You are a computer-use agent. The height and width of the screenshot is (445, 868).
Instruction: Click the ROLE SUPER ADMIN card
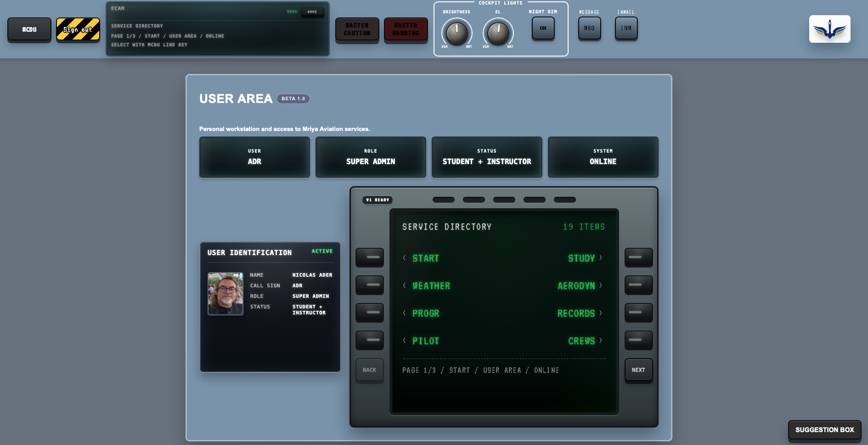coord(371,157)
